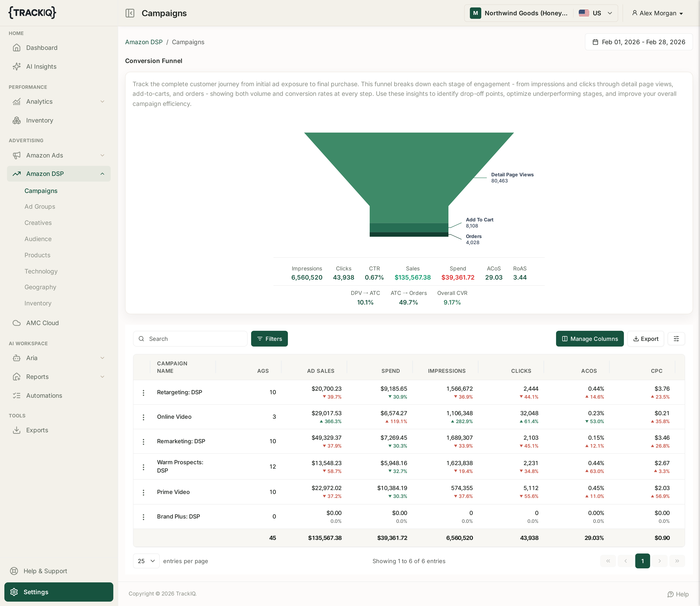Open AI Insights sparkle icon
This screenshot has width=700, height=606.
point(17,67)
